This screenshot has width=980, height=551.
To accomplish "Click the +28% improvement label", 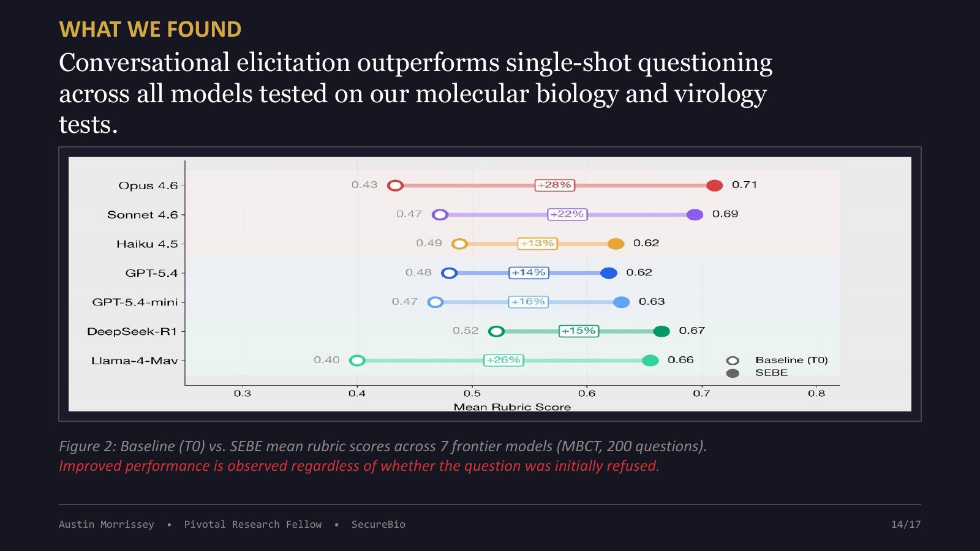I will point(554,185).
